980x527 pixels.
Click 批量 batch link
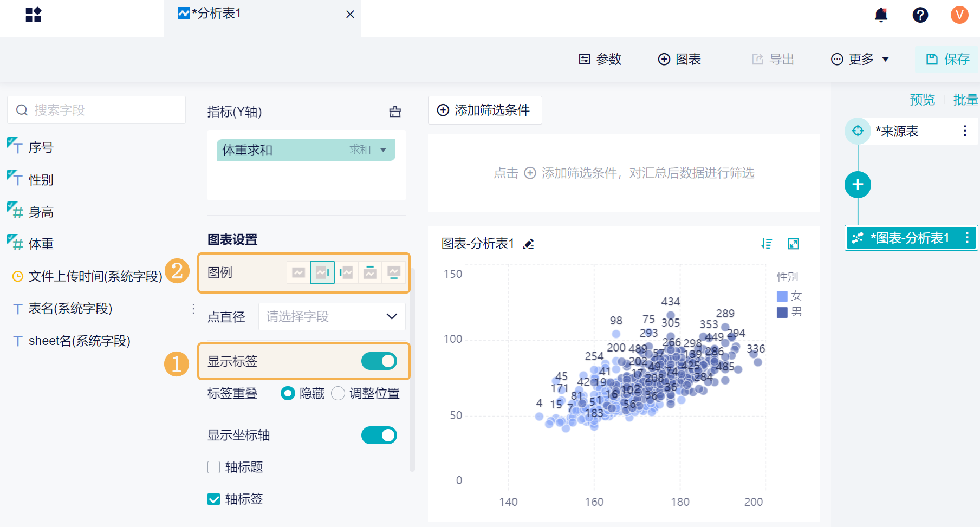(x=966, y=100)
